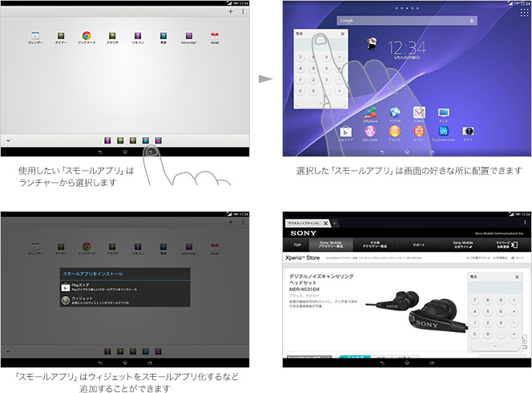Open the OfficeSuite app icon
This screenshot has width=532, height=393.
[370, 112]
